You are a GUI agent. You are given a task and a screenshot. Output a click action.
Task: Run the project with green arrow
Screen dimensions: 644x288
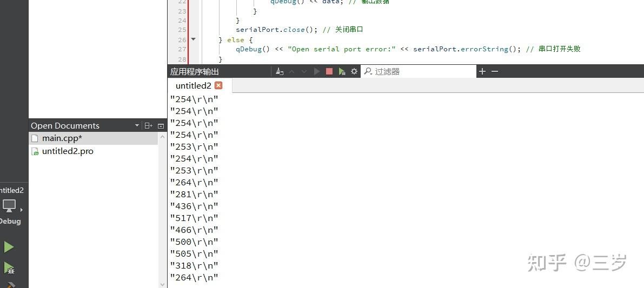[9, 247]
